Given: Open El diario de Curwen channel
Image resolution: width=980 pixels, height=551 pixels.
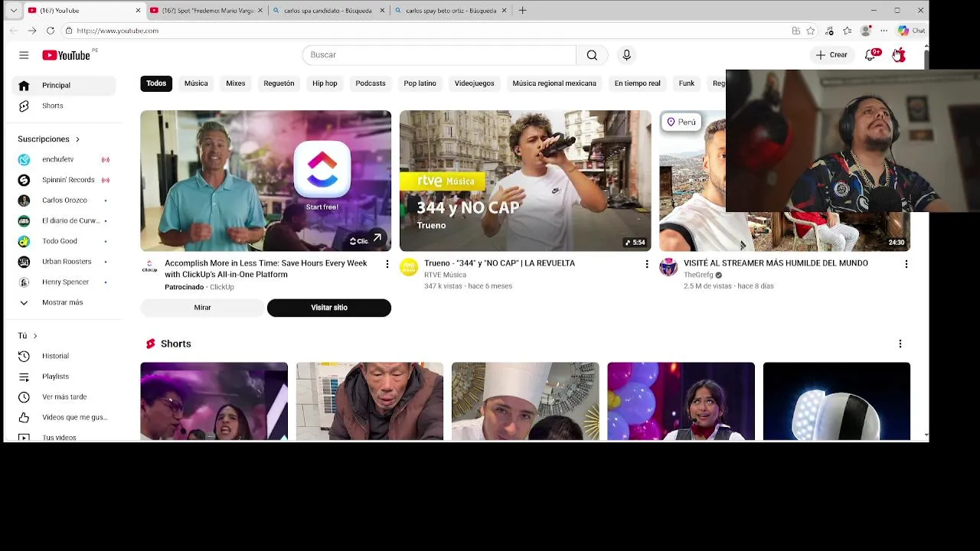Looking at the screenshot, I should [64, 220].
